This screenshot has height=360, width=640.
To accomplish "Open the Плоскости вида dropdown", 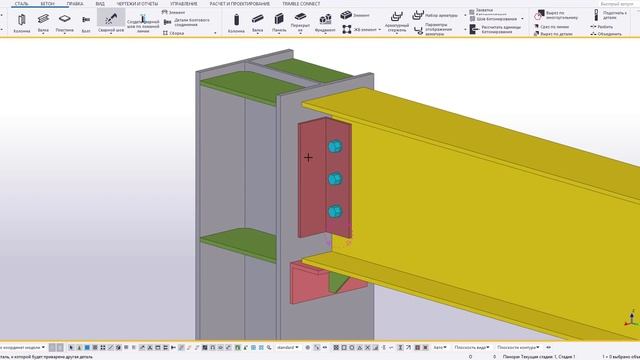I will pyautogui.click(x=472, y=347).
